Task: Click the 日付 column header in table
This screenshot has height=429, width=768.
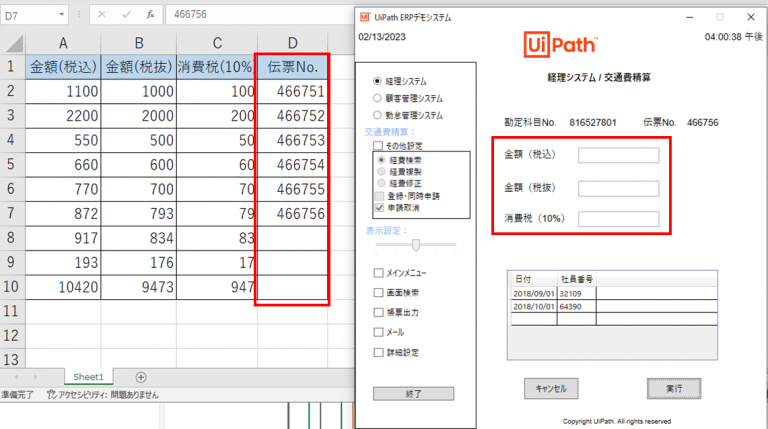Action: (x=532, y=279)
